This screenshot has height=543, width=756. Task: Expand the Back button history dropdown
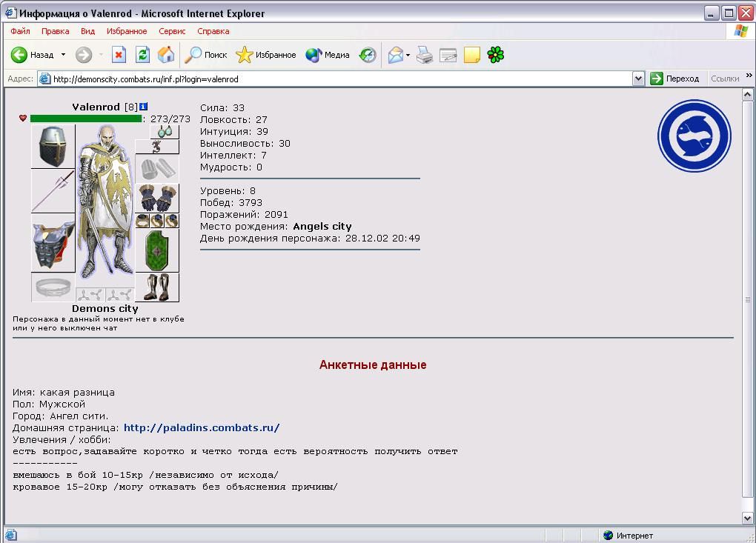[x=63, y=55]
